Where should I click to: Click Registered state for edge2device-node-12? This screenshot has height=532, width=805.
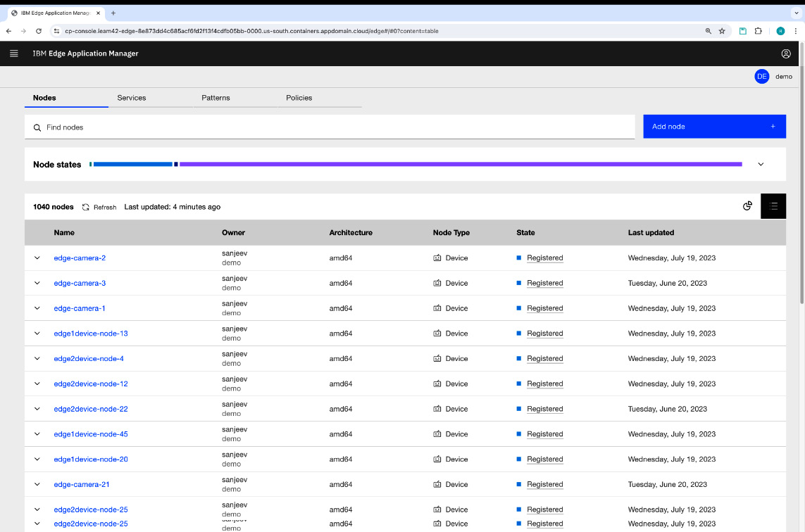pyautogui.click(x=544, y=384)
